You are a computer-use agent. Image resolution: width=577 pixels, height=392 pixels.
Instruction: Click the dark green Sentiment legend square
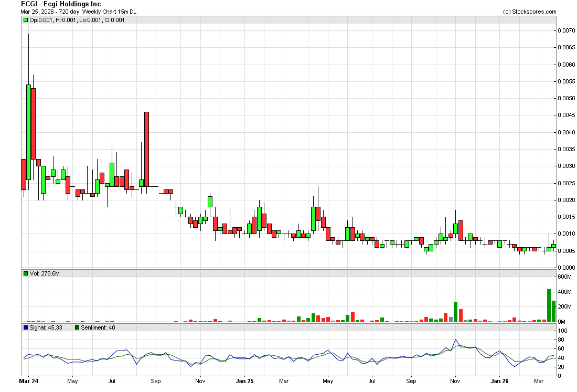tap(77, 327)
